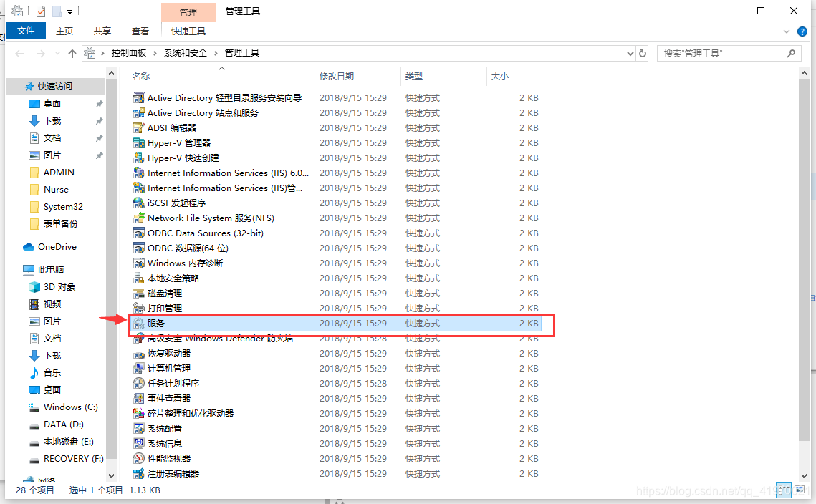The width and height of the screenshot is (816, 504).
Task: Refresh the 管理工具 folder view
Action: coord(643,53)
